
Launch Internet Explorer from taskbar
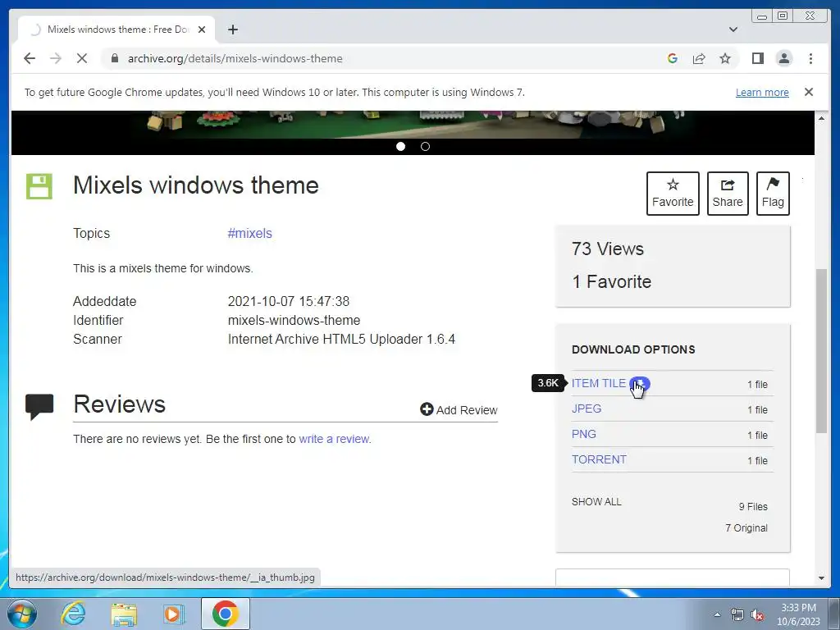tap(73, 614)
